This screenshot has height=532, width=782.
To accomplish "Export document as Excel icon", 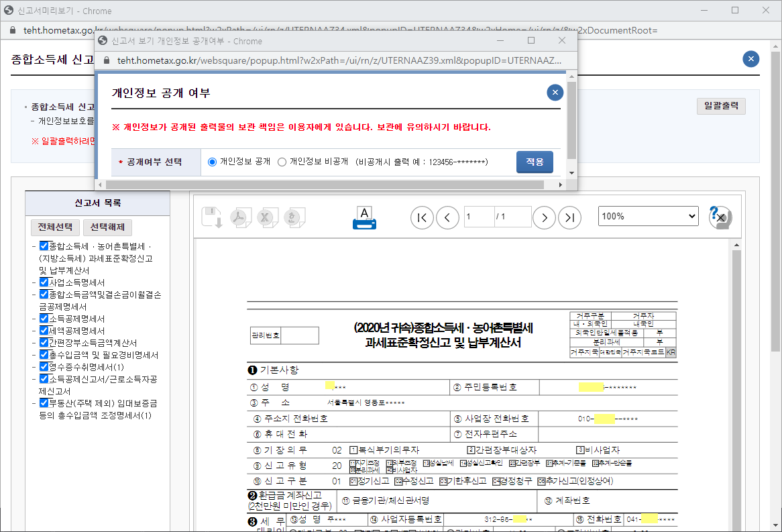I will 266,217.
